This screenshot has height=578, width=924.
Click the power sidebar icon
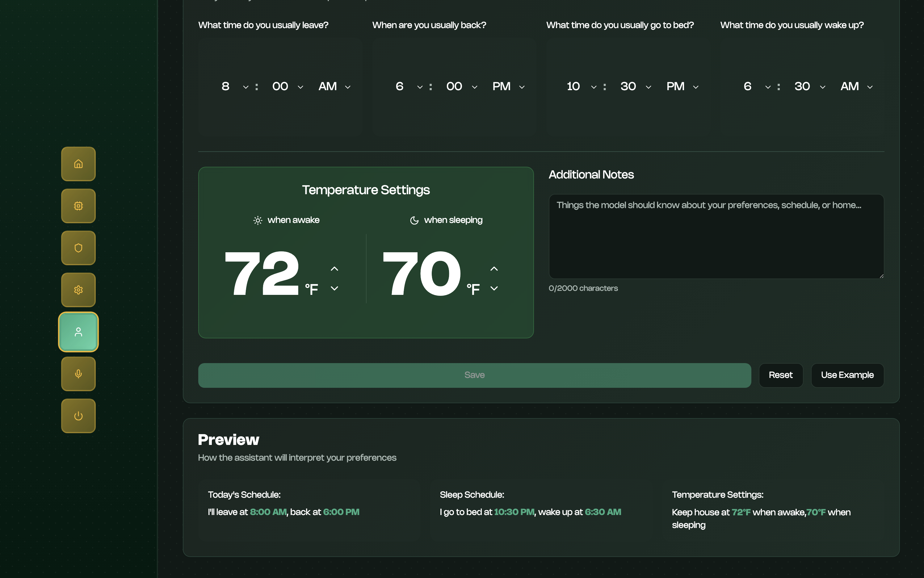[78, 416]
